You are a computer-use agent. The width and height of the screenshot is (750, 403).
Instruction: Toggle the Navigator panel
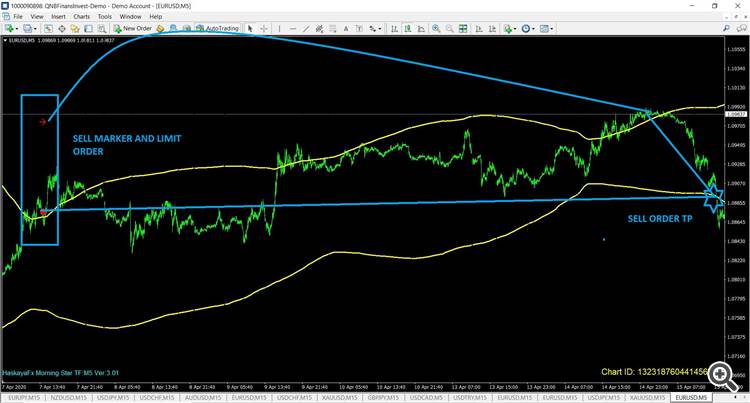[75, 29]
